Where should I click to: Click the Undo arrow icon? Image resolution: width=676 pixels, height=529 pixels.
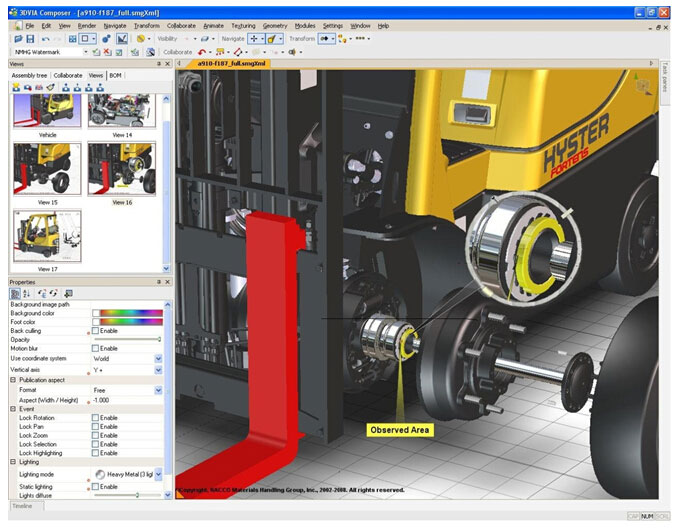pos(47,38)
